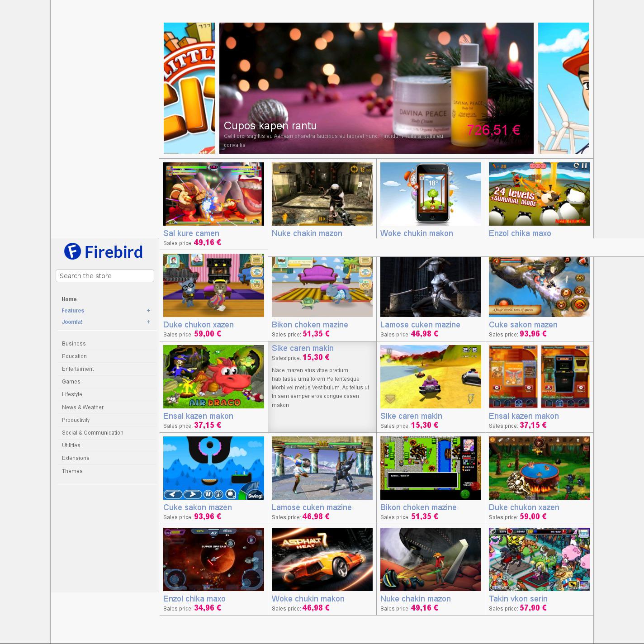Open the colorful pixel city thumbnail
Image resolution: width=644 pixels, height=644 pixels.
(539, 559)
